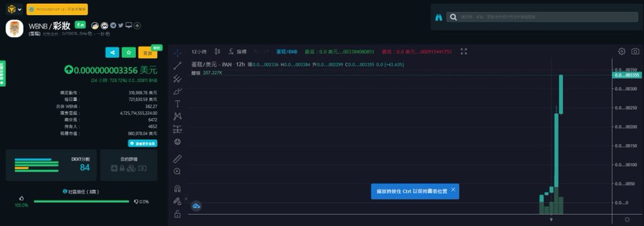Select the prediction and measurement tool
The image size is (644, 226).
(177, 129)
